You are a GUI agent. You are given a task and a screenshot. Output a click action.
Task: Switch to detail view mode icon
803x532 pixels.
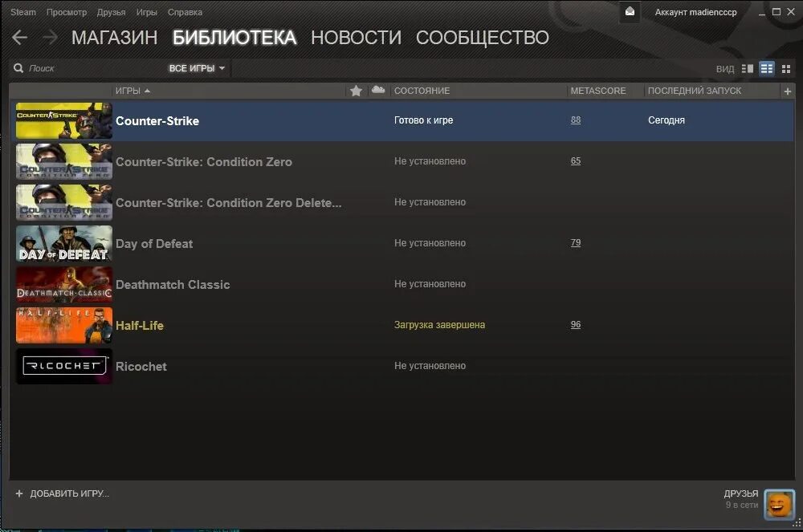pos(747,68)
